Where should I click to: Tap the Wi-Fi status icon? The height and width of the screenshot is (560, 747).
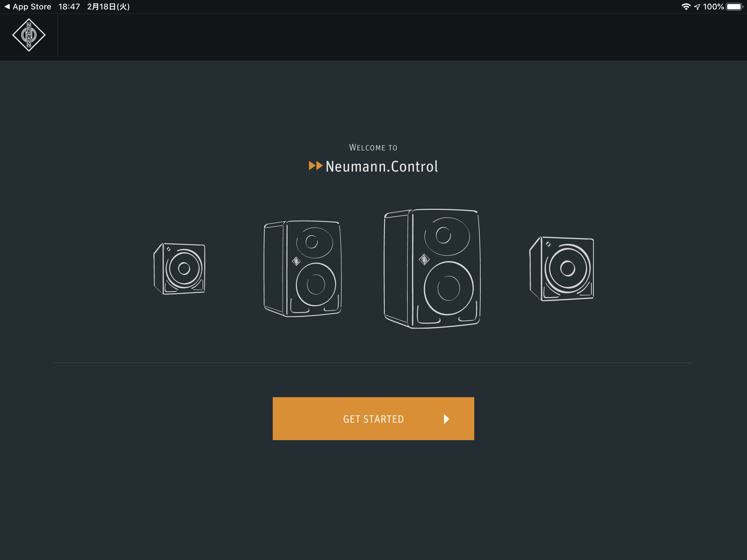coord(686,7)
